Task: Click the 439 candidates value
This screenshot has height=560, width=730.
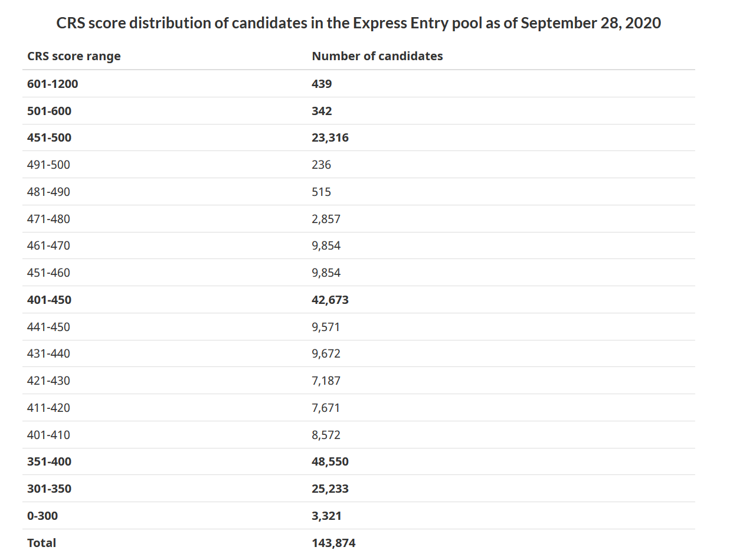Action: [322, 84]
